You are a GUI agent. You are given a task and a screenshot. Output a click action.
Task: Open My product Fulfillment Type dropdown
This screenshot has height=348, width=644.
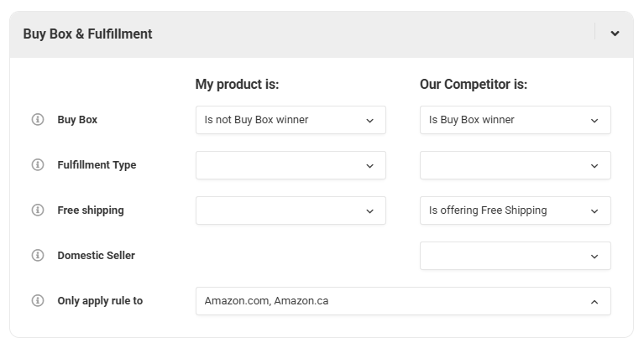click(290, 165)
